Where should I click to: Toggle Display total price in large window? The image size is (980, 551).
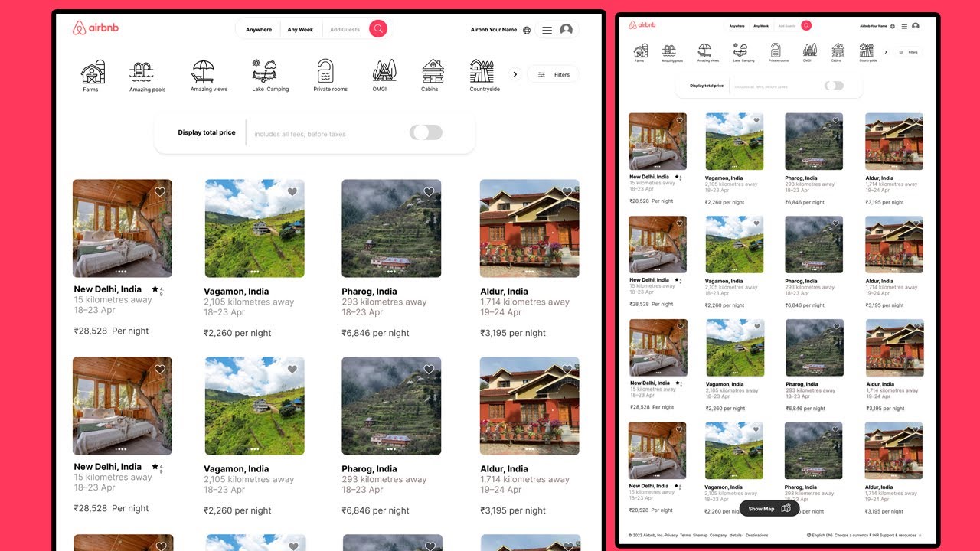click(x=426, y=132)
